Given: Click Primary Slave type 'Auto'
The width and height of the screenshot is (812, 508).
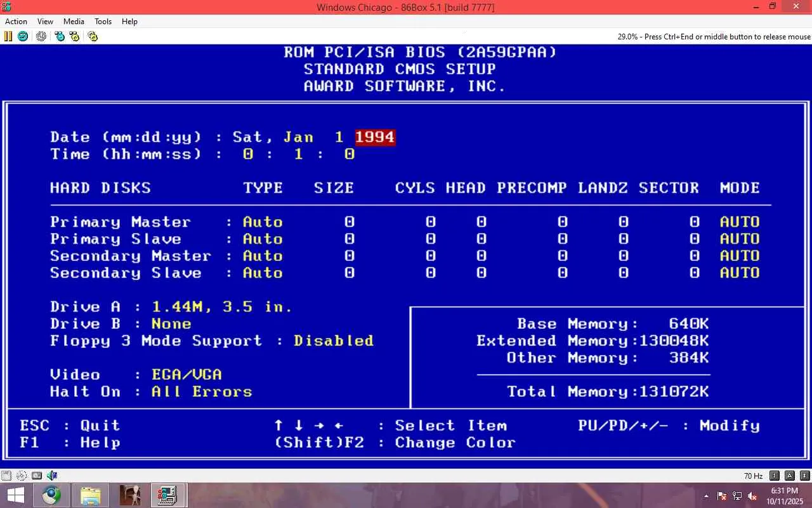Looking at the screenshot, I should click(x=263, y=239).
